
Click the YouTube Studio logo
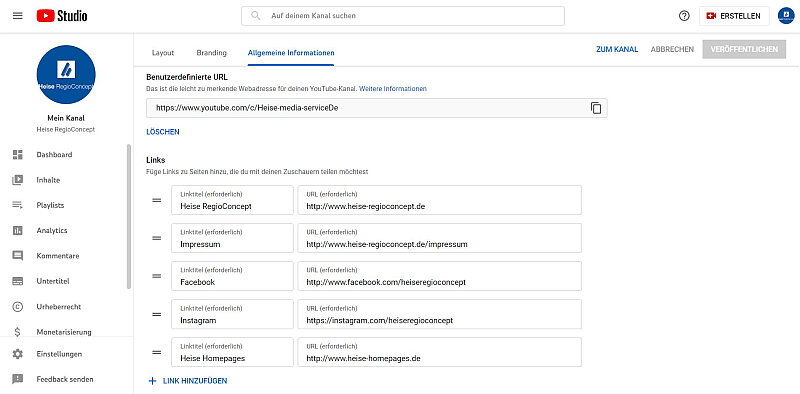[x=62, y=16]
